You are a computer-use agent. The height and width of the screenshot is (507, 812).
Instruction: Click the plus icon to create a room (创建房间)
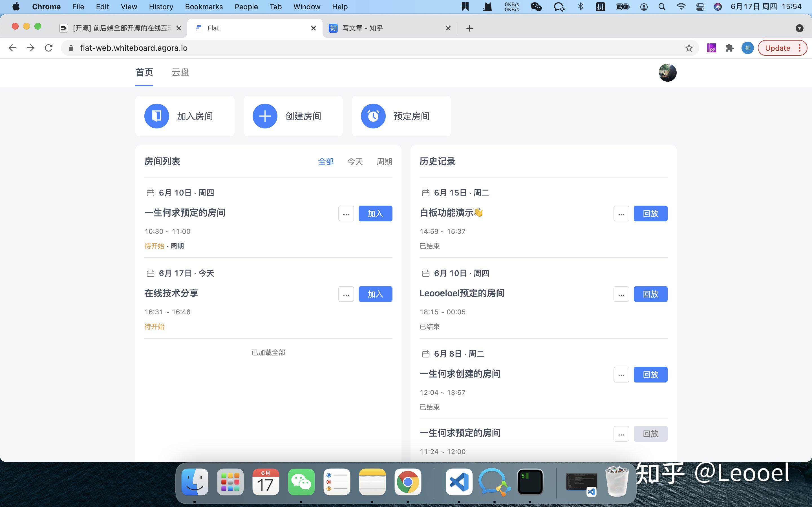click(x=265, y=116)
